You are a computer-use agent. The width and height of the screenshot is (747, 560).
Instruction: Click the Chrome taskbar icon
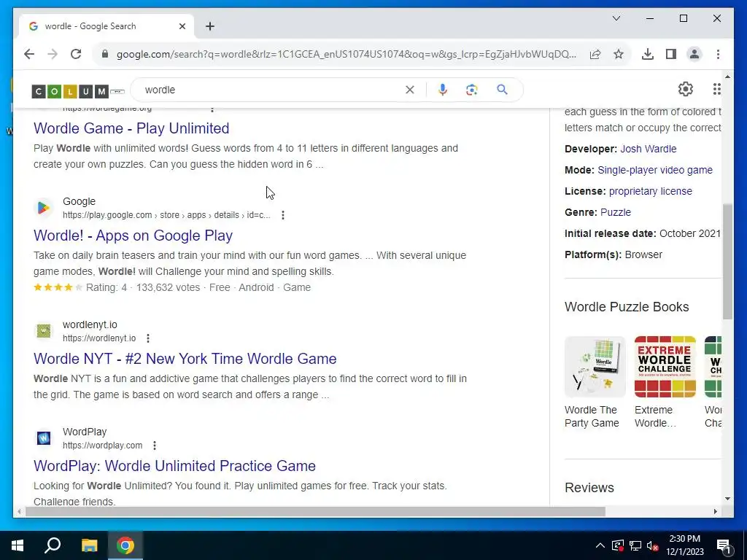click(x=125, y=545)
